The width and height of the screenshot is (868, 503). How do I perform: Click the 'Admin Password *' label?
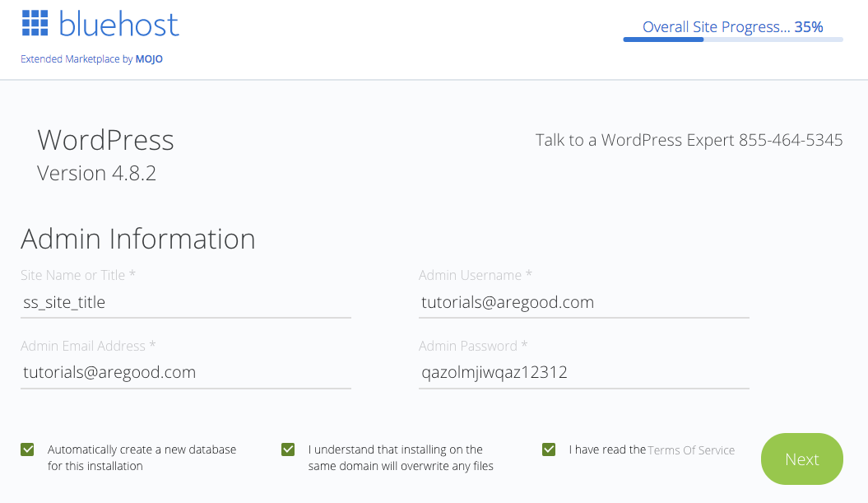tap(473, 347)
